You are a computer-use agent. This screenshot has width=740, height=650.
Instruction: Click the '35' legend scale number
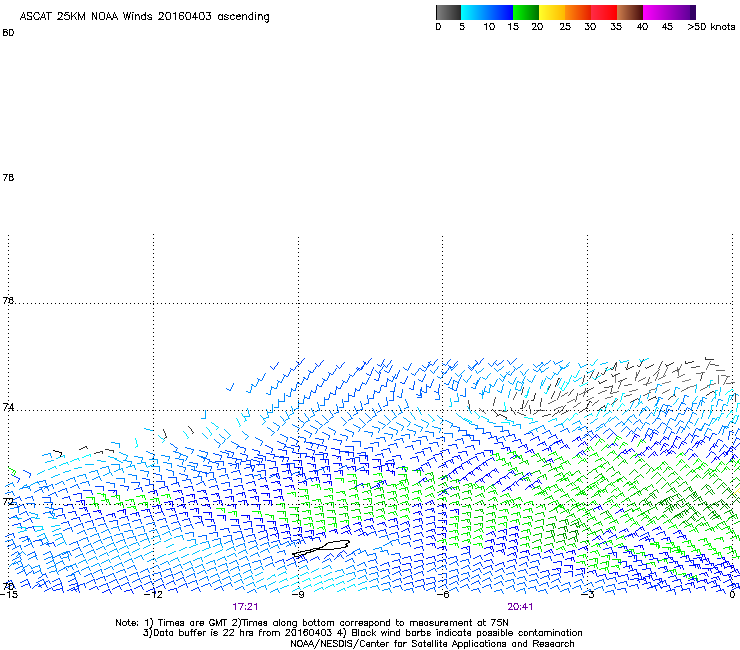coord(616,27)
